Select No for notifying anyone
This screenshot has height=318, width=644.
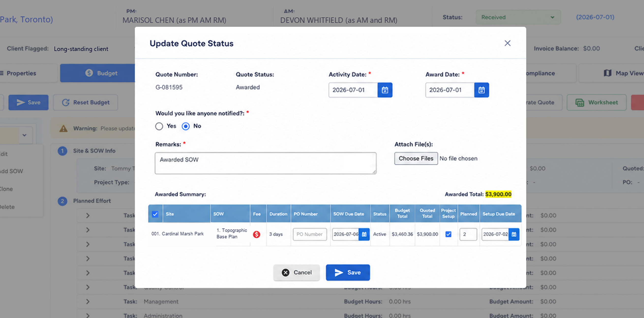click(x=185, y=126)
